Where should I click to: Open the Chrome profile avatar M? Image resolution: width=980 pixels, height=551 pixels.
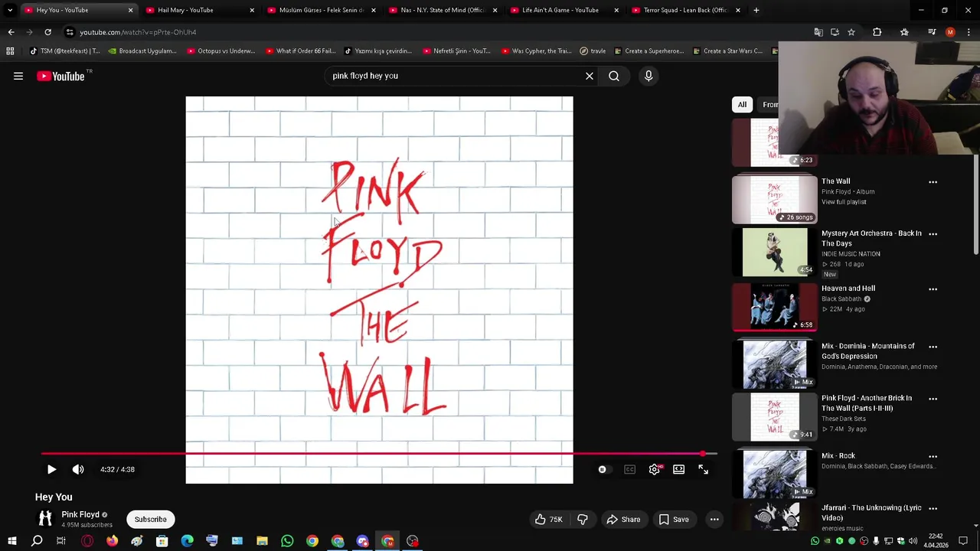click(950, 32)
